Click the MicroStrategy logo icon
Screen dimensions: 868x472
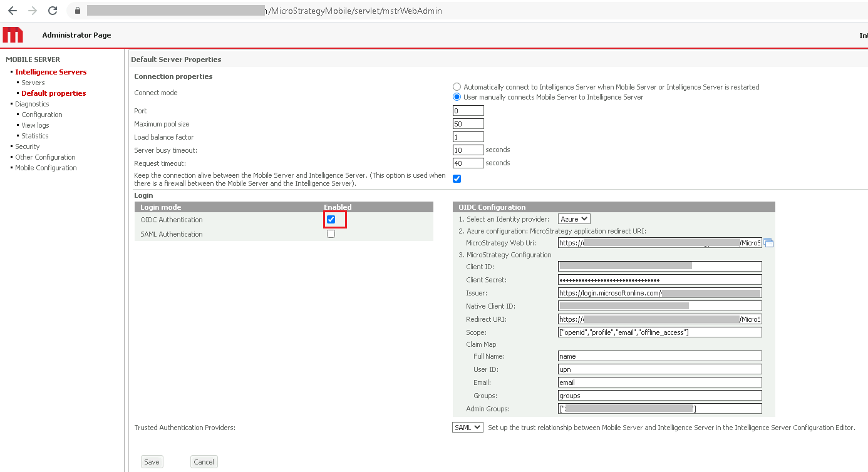pos(13,35)
